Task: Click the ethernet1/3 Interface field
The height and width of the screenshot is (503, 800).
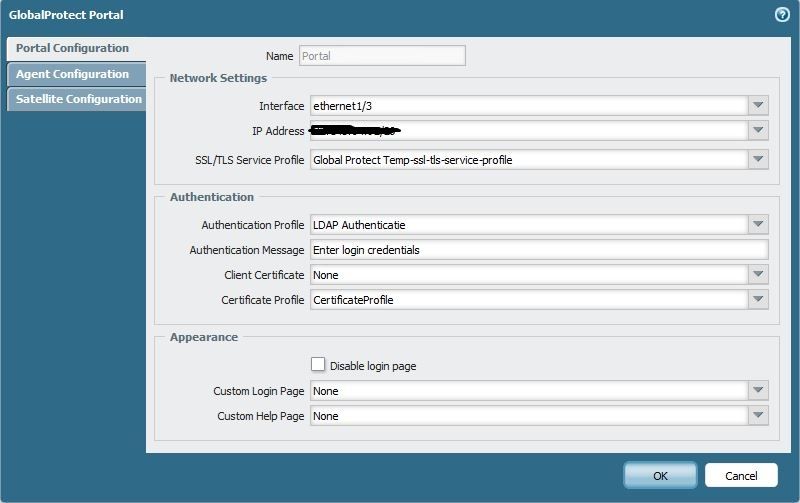Action: pyautogui.click(x=527, y=106)
